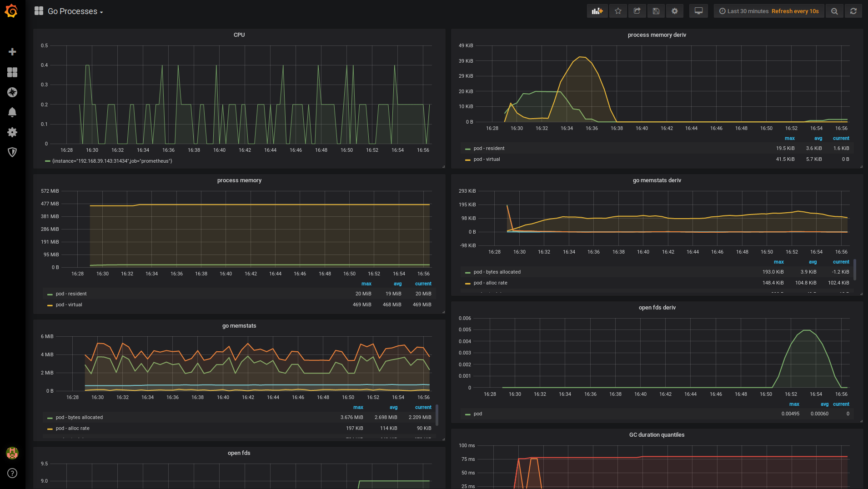The width and height of the screenshot is (868, 489).
Task: Open the Create plus menu in sidebar
Action: pyautogui.click(x=12, y=52)
